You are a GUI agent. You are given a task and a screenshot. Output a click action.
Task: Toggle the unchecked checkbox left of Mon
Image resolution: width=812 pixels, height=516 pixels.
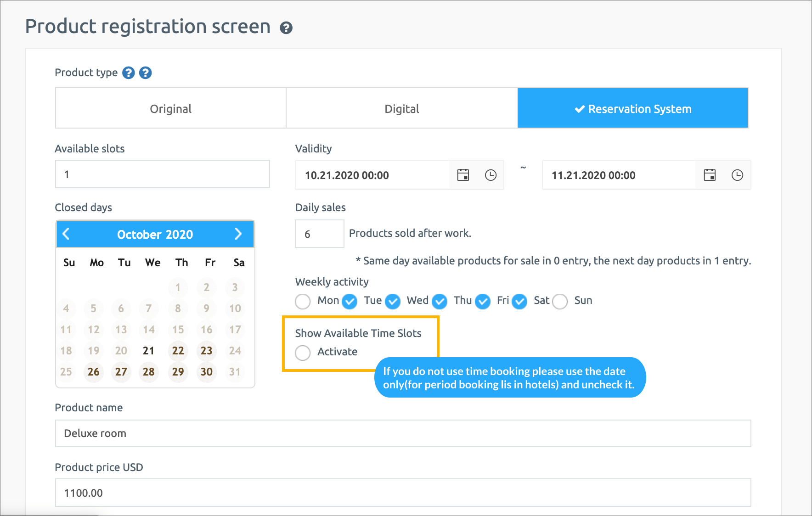303,302
